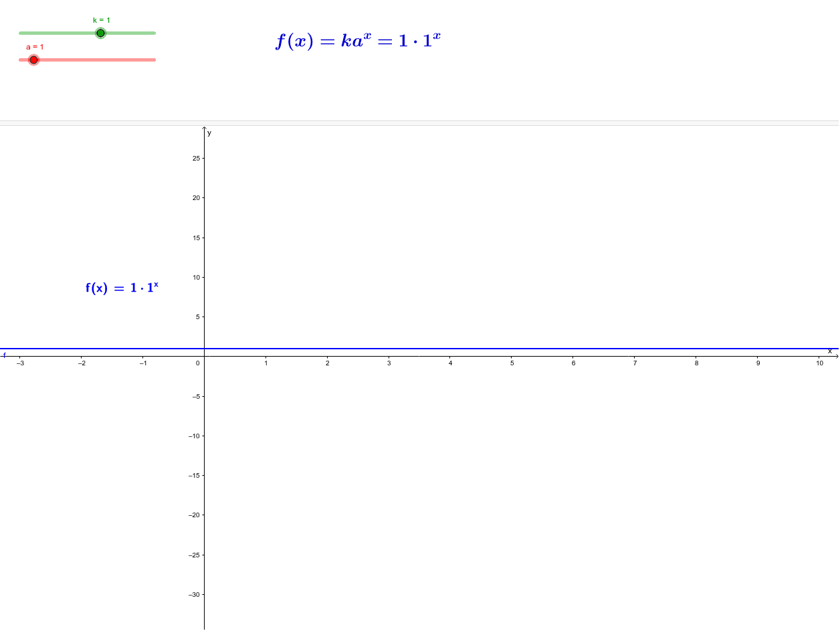840x631 pixels.
Task: Click x-axis tick value 5
Action: (512, 363)
